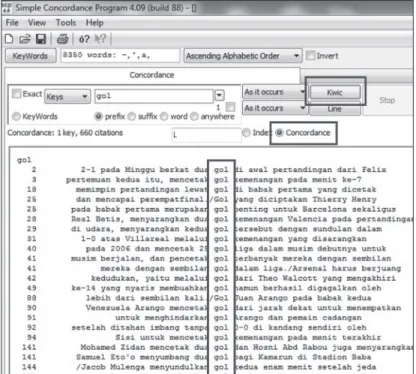Open the upper 'As it occurs' dropdown
Viewport: 416px width, 374px height.
click(x=274, y=92)
